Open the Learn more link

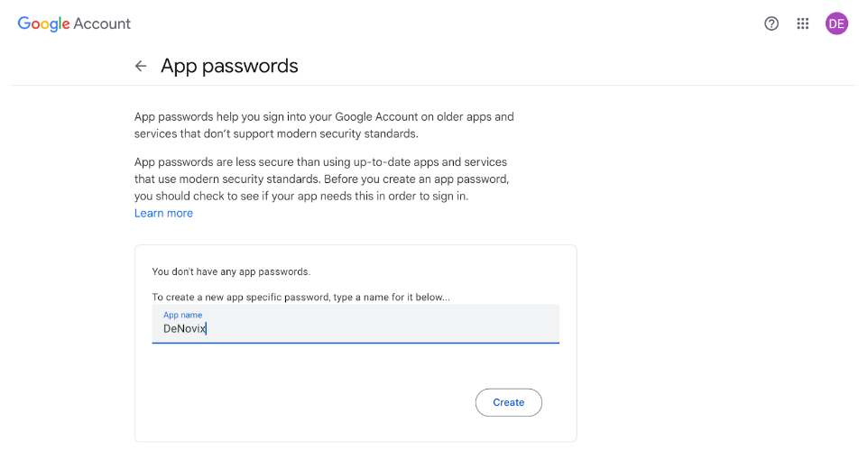[x=164, y=213]
